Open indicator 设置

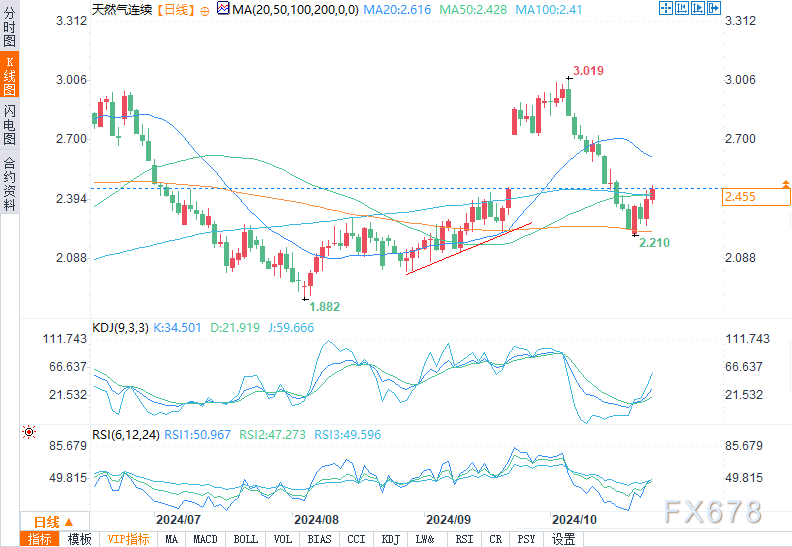click(564, 539)
